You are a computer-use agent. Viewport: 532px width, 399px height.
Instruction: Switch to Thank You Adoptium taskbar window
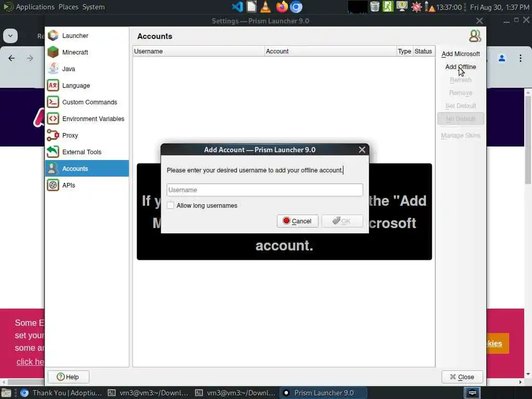(x=61, y=393)
